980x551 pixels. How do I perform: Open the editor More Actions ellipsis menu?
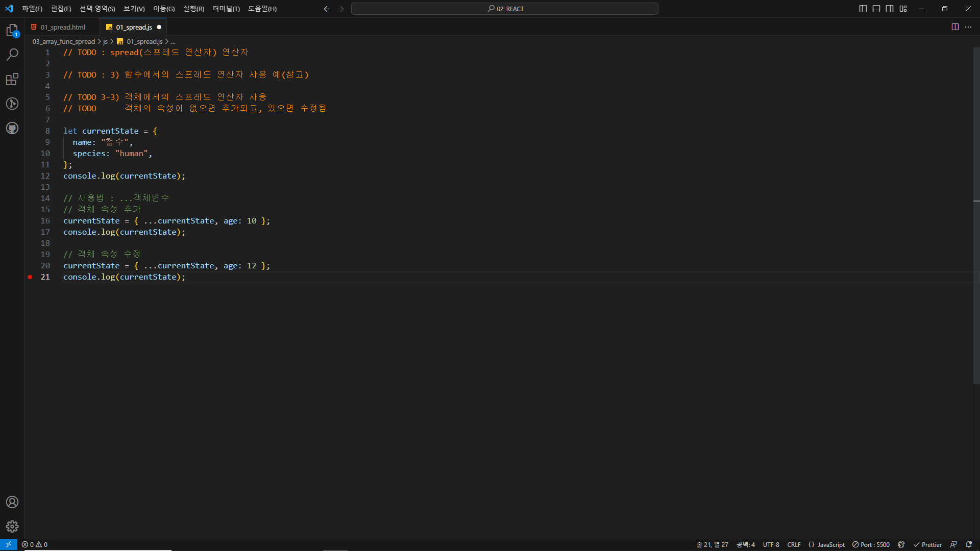968,27
